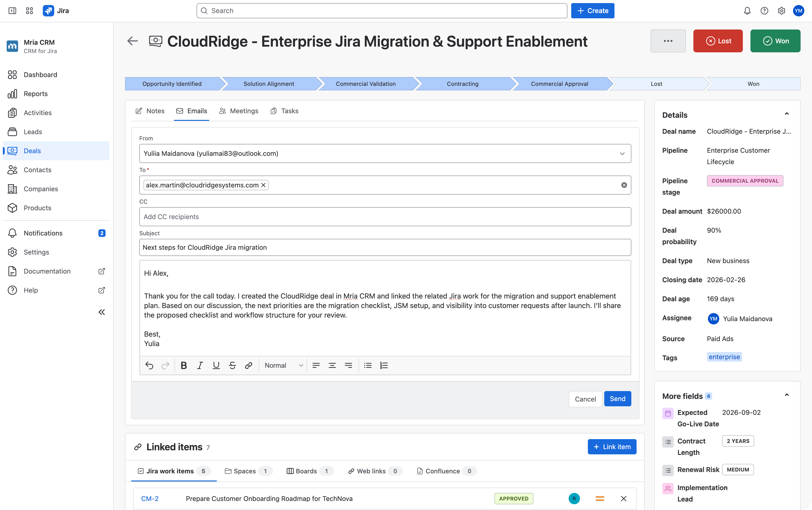Click the enterprise tag
812x510 pixels.
[724, 357]
